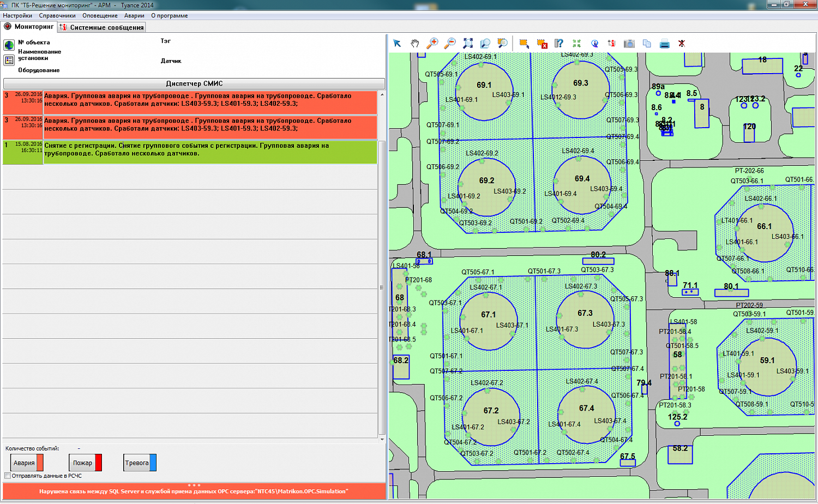818x504 pixels.
Task: Click the printer icon in map toolbar
Action: pyautogui.click(x=664, y=43)
